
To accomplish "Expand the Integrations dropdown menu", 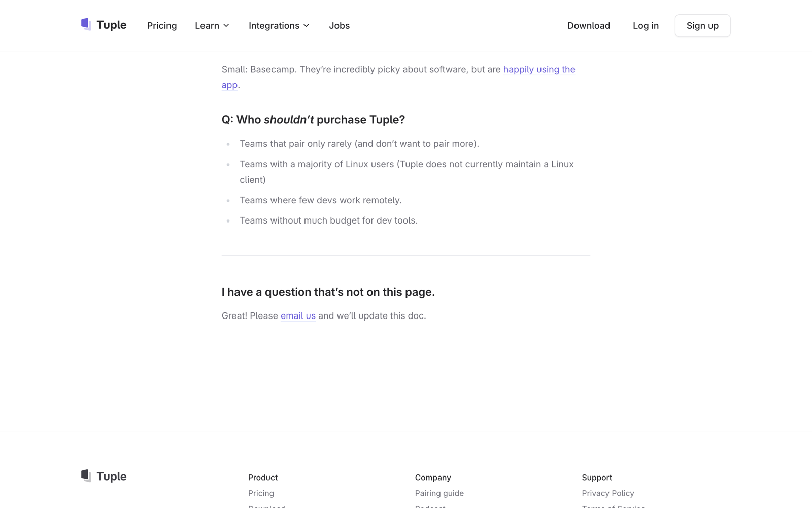I will [279, 25].
